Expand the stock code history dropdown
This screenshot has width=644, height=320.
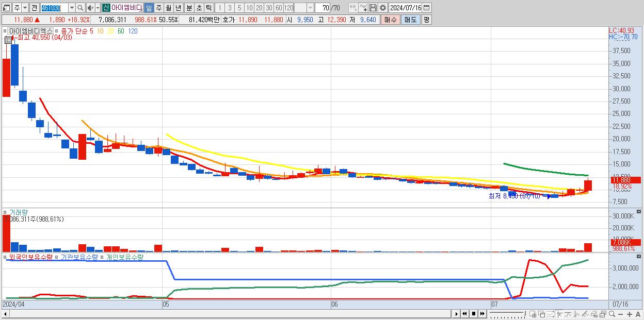coord(72,8)
